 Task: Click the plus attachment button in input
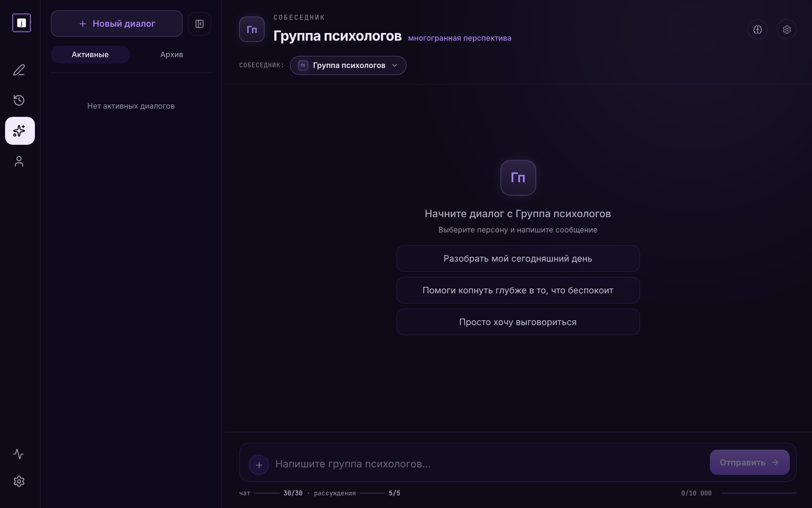click(259, 465)
